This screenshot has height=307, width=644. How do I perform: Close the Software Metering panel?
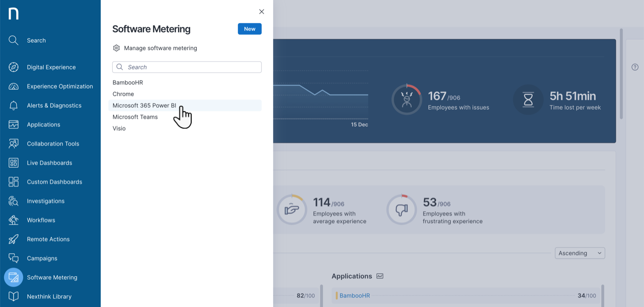(x=261, y=11)
